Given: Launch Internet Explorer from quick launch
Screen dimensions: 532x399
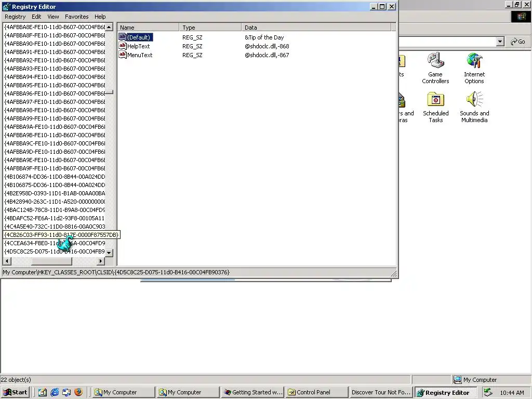Looking at the screenshot, I should (54, 392).
